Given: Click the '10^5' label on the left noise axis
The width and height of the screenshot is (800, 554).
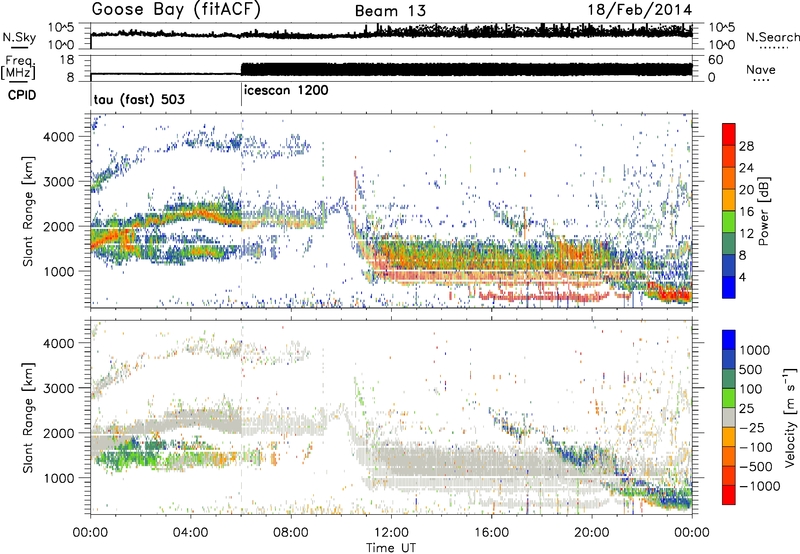Looking at the screenshot, I should (62, 28).
